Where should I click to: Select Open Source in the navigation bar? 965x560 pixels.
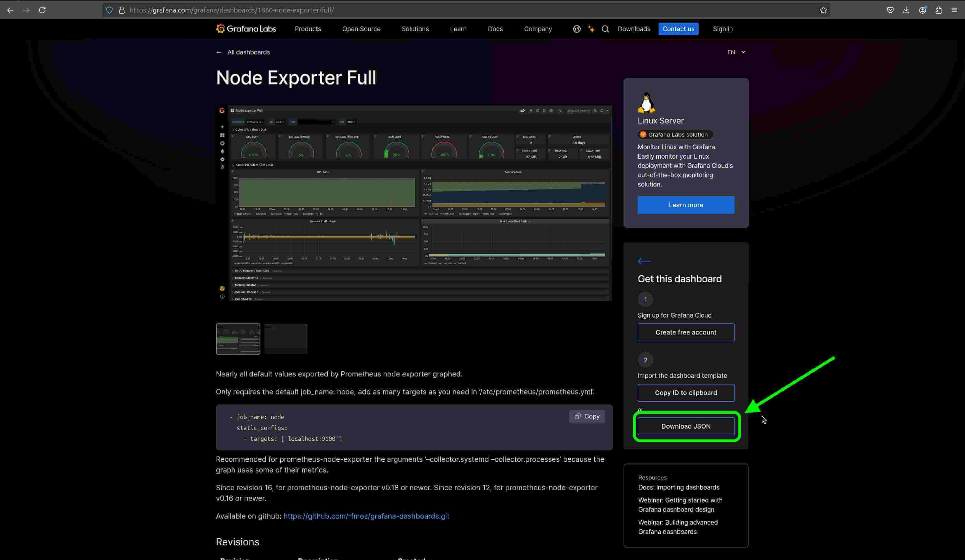[361, 29]
